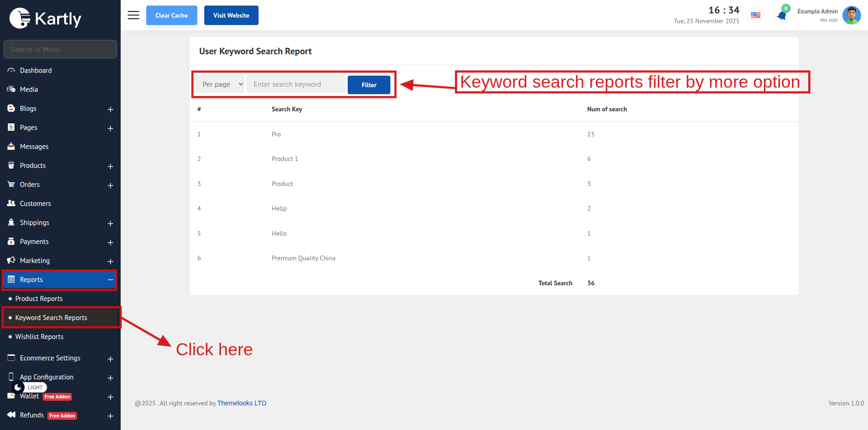Screen dimensions: 868x430
Task: Select Wishlist Reports in sidebar
Action: pos(39,337)
